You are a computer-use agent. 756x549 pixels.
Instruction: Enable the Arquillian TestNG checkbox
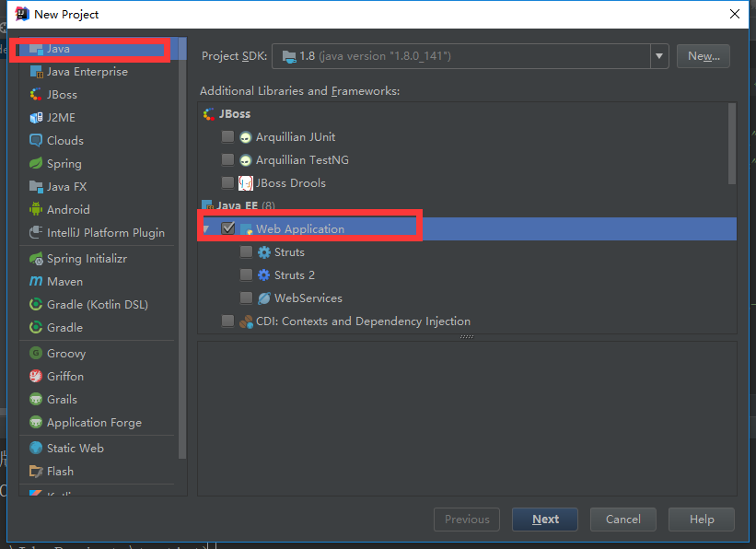coord(227,159)
